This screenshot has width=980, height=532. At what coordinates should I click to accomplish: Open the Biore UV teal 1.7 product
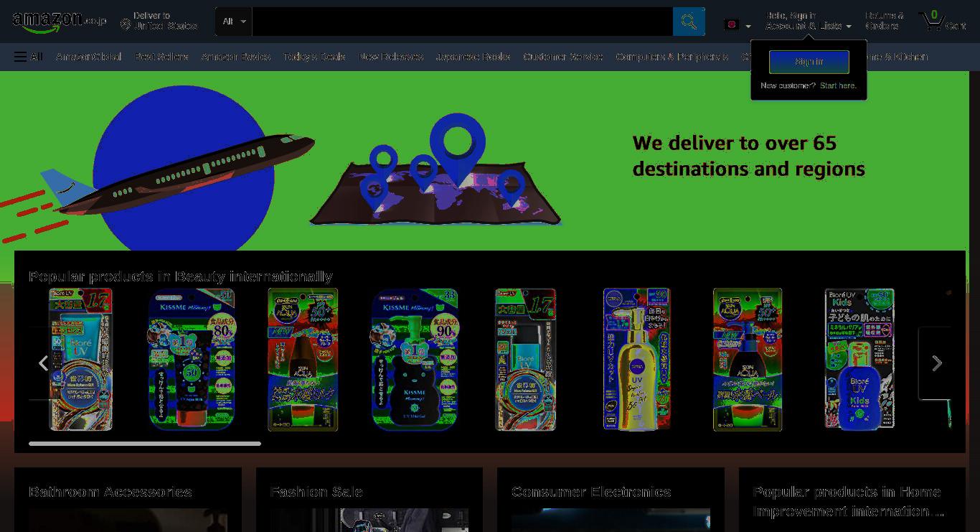point(525,359)
